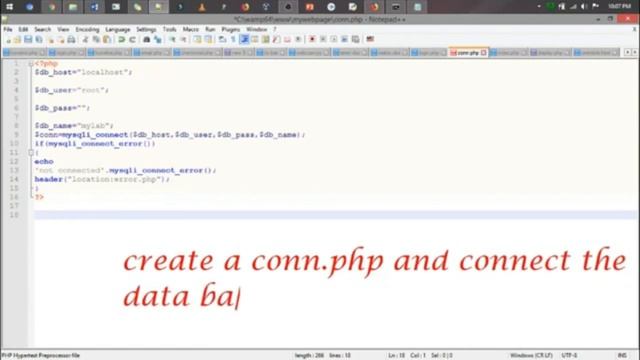This screenshot has height=360, width=640.
Task: Create a new file with the New toolbar icon
Action: [x=8, y=40]
